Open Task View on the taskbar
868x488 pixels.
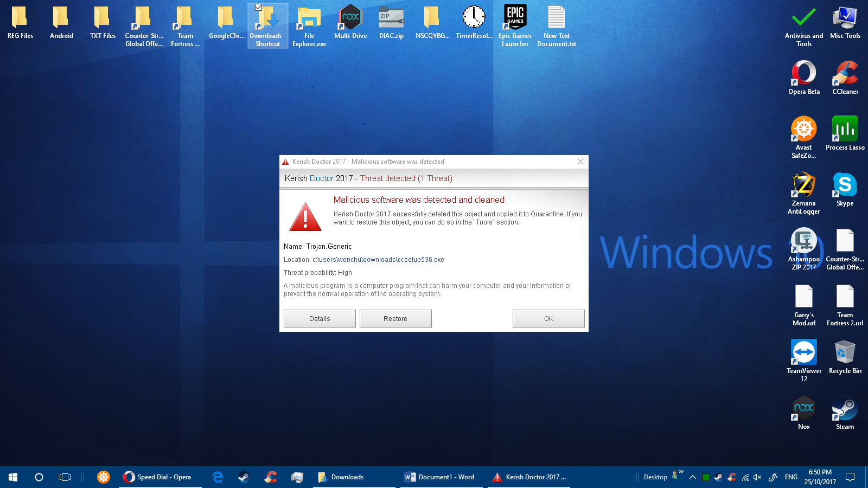coord(65,477)
